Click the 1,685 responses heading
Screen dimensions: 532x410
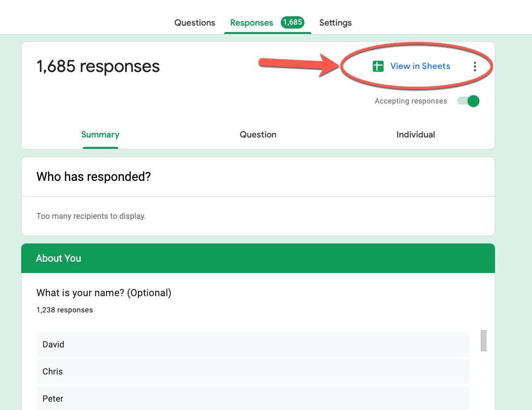pyautogui.click(x=98, y=66)
